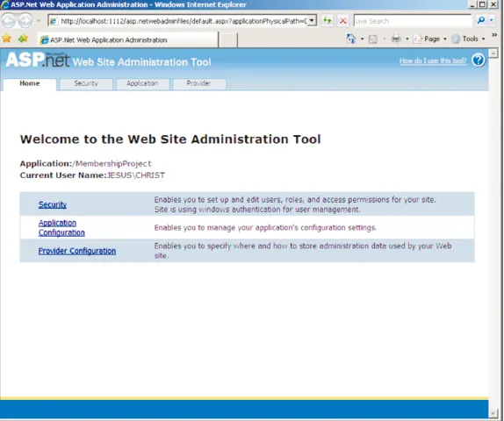The width and height of the screenshot is (504, 421).
Task: Expand the feeds dropdown arrow
Action: click(x=385, y=39)
